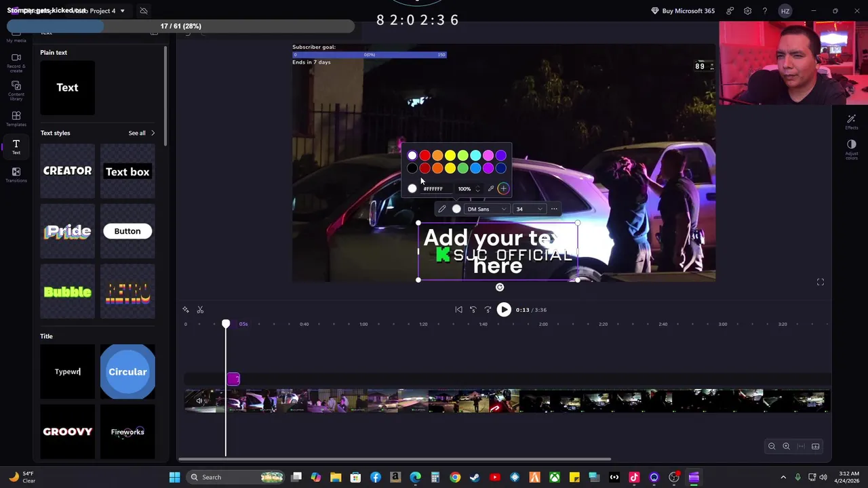
Task: Zoom in the timeline
Action: tap(787, 446)
